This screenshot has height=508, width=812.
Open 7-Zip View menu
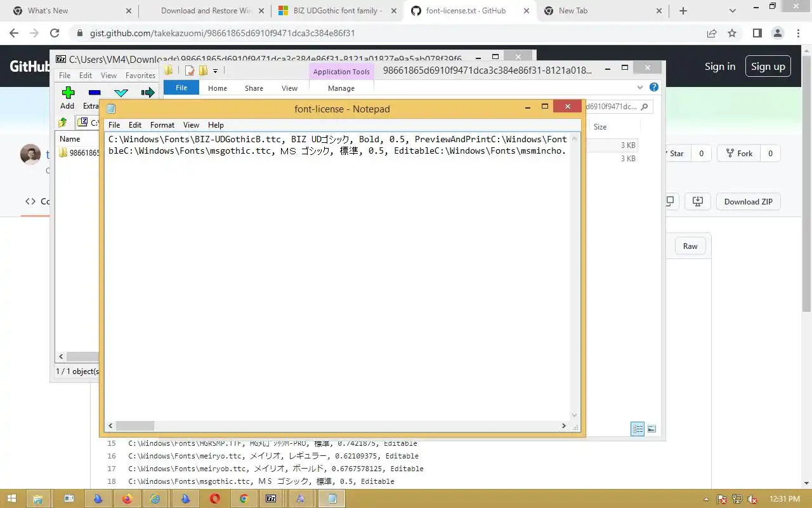(x=108, y=75)
